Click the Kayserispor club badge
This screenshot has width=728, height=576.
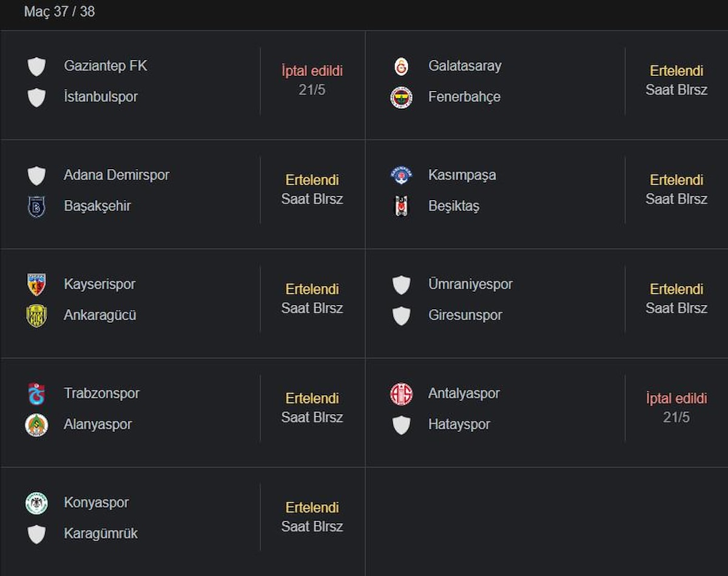pyautogui.click(x=36, y=285)
